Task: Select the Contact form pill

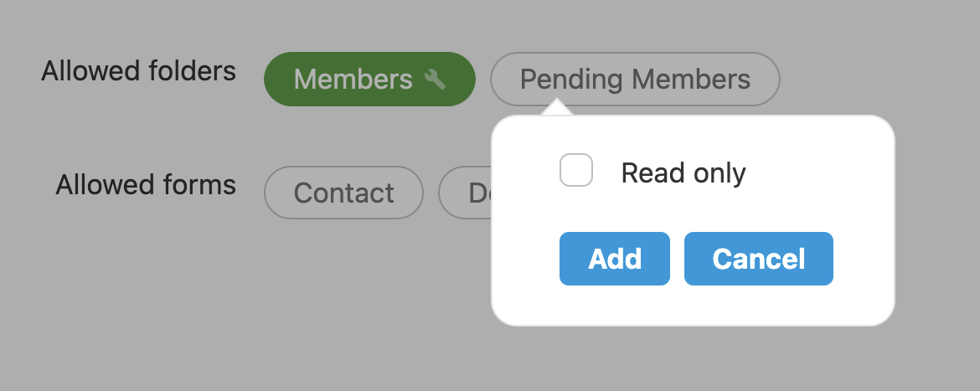Action: point(343,193)
